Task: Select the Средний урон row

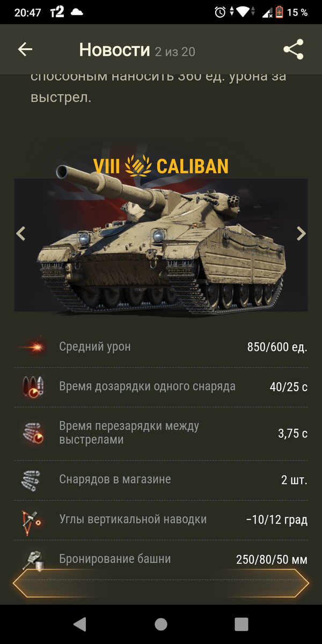Action: (161, 347)
